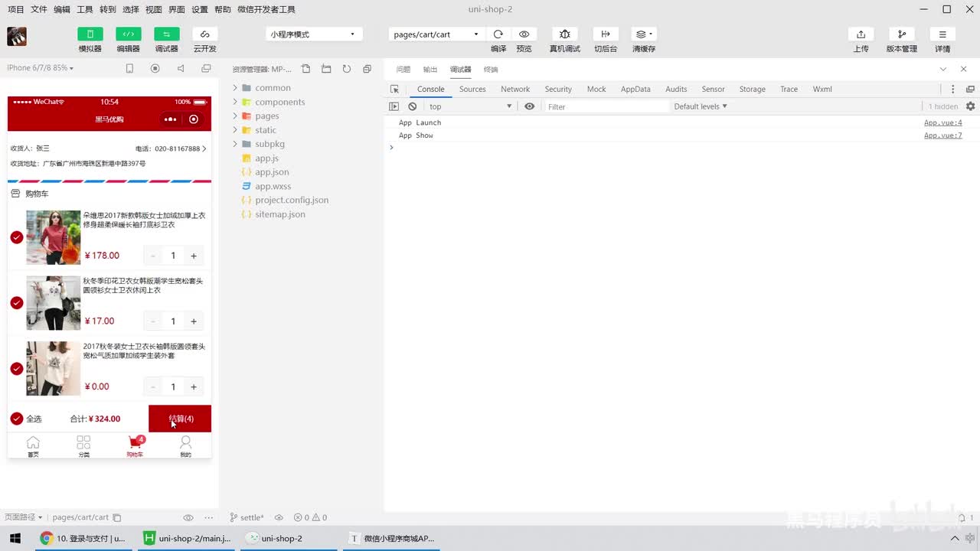Toggle the select all cart checkbox
Viewport: 980px width, 551px height.
coord(16,419)
